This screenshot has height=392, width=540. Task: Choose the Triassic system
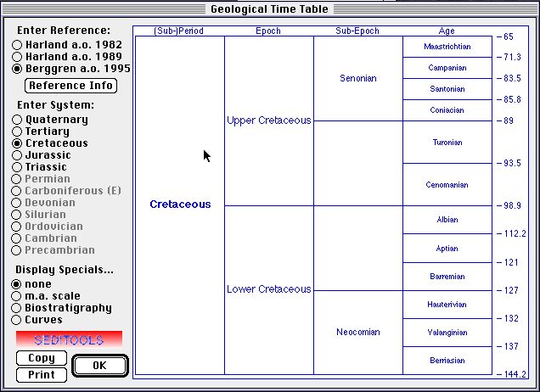click(17, 167)
